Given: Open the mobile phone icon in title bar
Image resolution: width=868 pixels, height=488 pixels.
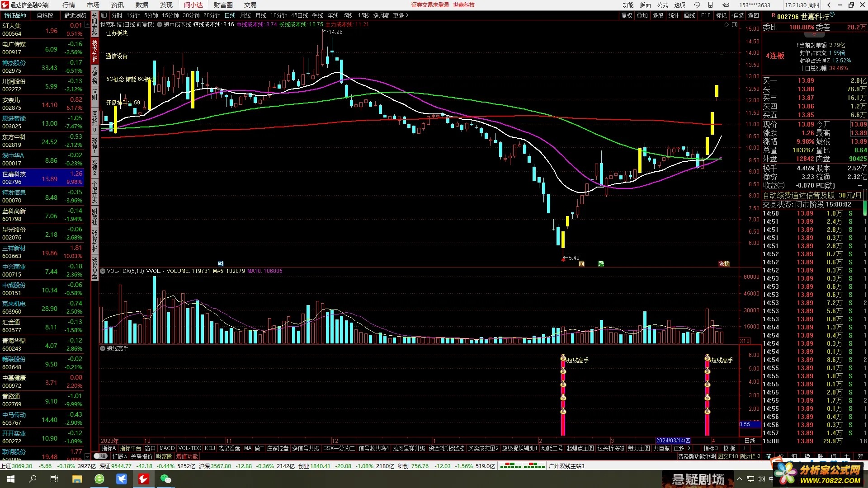Looking at the screenshot, I should click(x=710, y=5).
